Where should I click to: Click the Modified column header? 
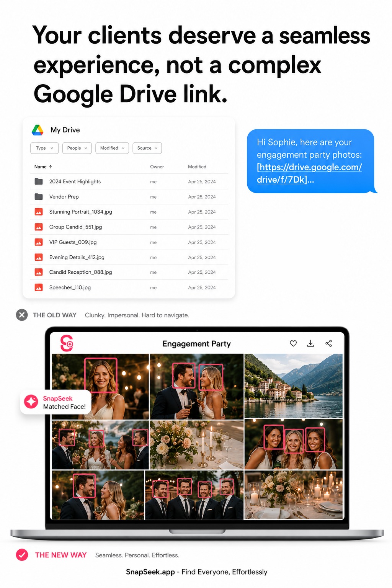coord(197,167)
